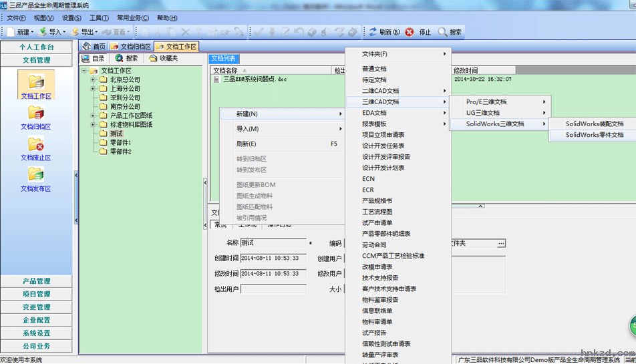Click the 名称 input field
The width and height of the screenshot is (636, 364).
[273, 243]
